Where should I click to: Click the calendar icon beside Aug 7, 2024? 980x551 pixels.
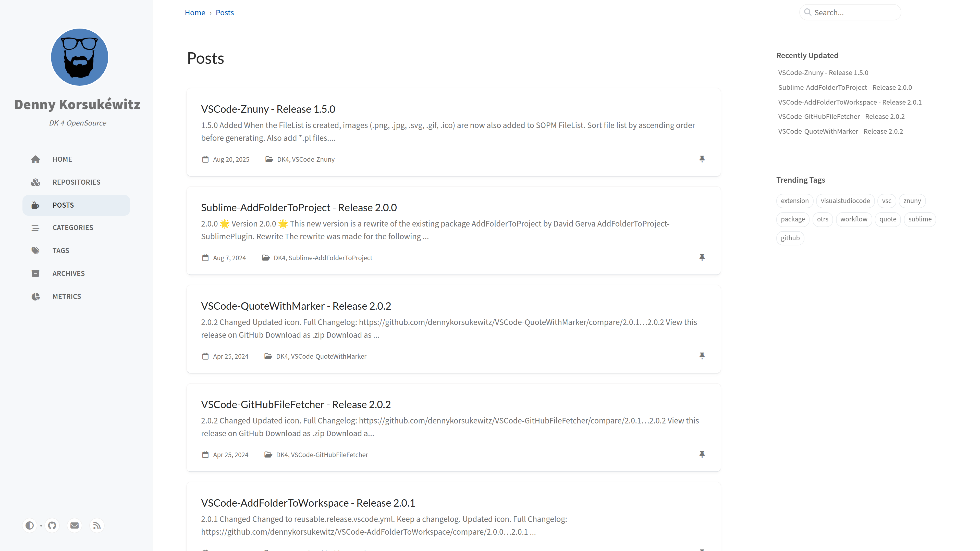coord(205,258)
